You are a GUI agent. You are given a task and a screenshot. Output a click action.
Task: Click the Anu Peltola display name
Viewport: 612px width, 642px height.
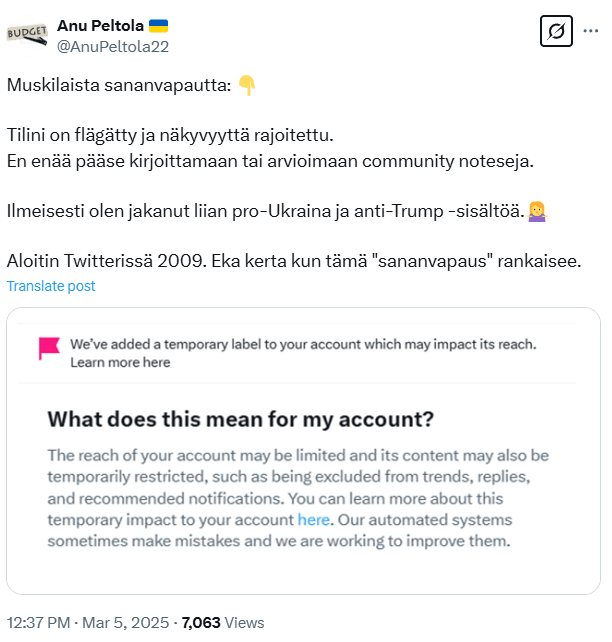pyautogui.click(x=100, y=25)
